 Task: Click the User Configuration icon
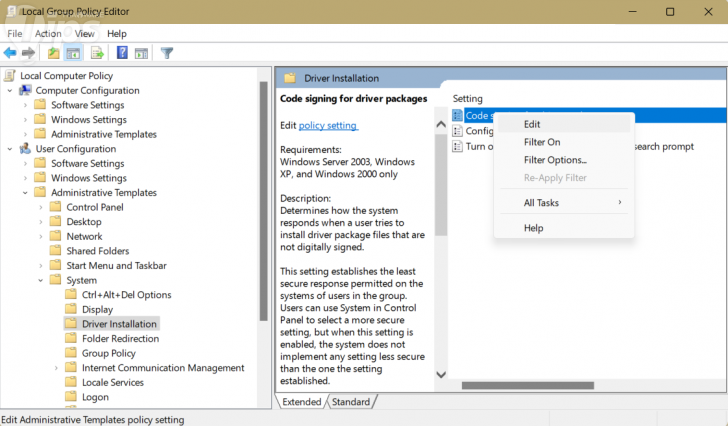click(x=25, y=148)
